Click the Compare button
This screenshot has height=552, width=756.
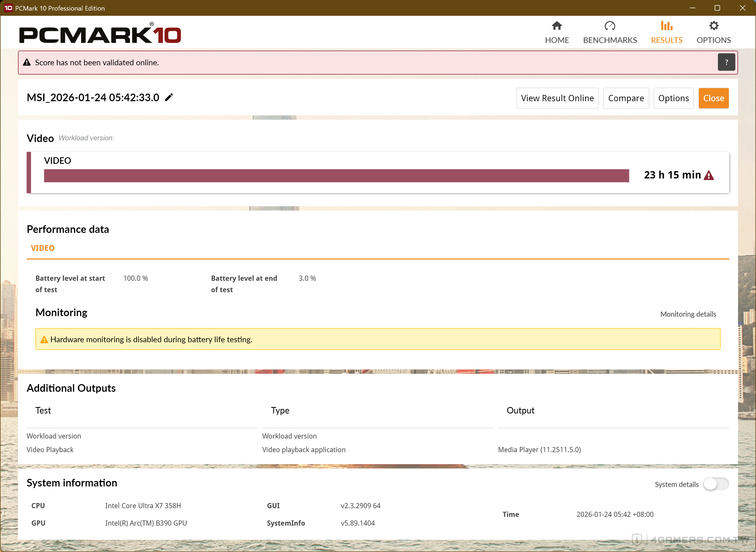point(626,98)
